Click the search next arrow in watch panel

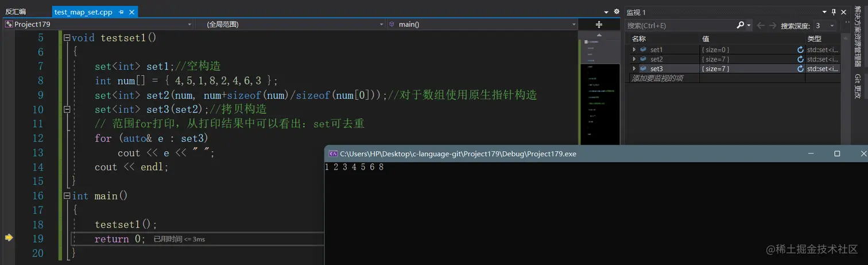click(x=773, y=25)
